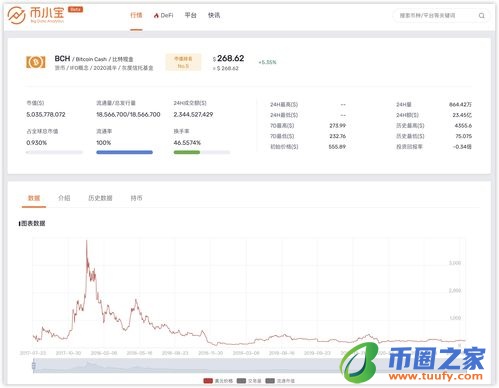Click the grey progress bar under 0.930%
Image resolution: width=499 pixels, height=388 pixels.
54,152
